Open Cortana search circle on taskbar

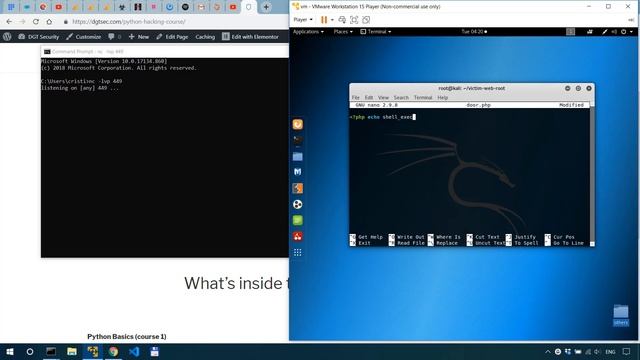coord(30,351)
